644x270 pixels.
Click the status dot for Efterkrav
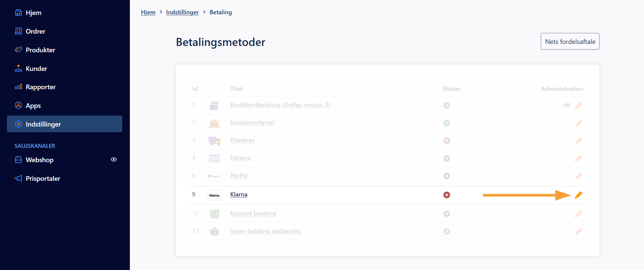(447, 141)
